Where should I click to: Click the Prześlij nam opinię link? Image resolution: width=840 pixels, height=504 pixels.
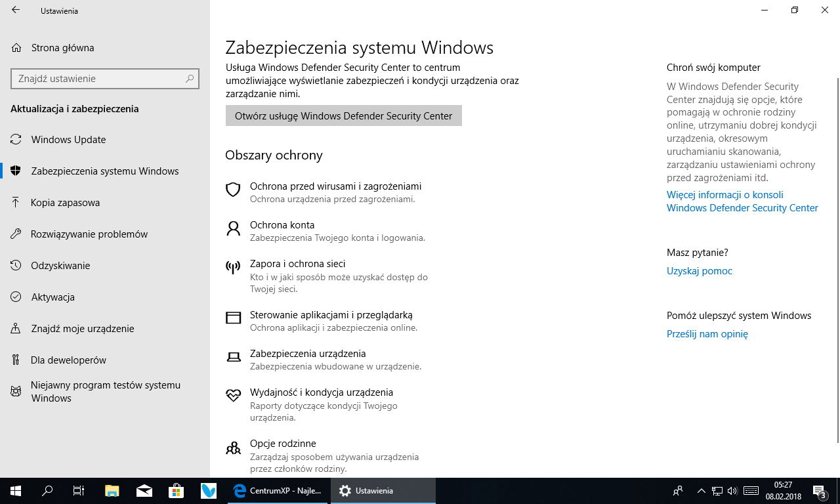pos(707,334)
